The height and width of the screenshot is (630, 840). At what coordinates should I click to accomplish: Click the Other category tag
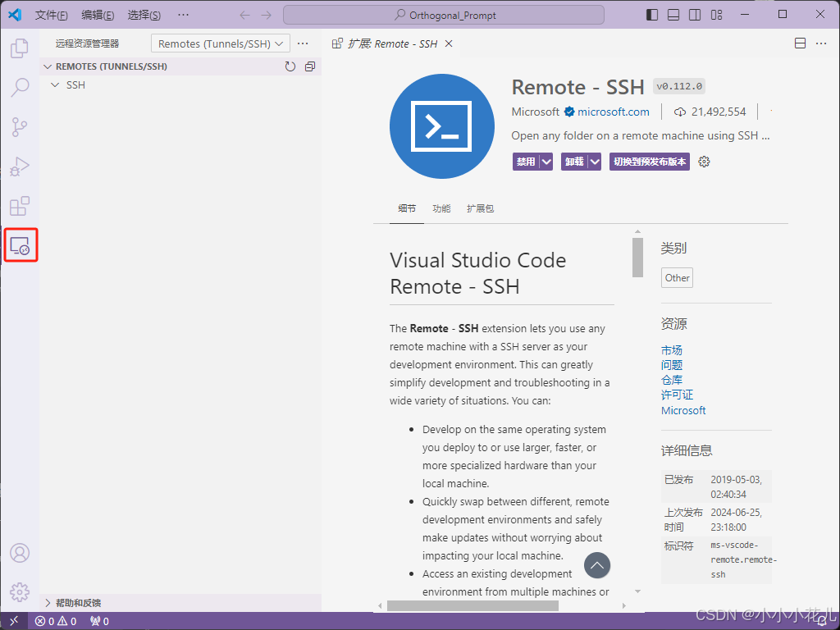[x=677, y=277]
